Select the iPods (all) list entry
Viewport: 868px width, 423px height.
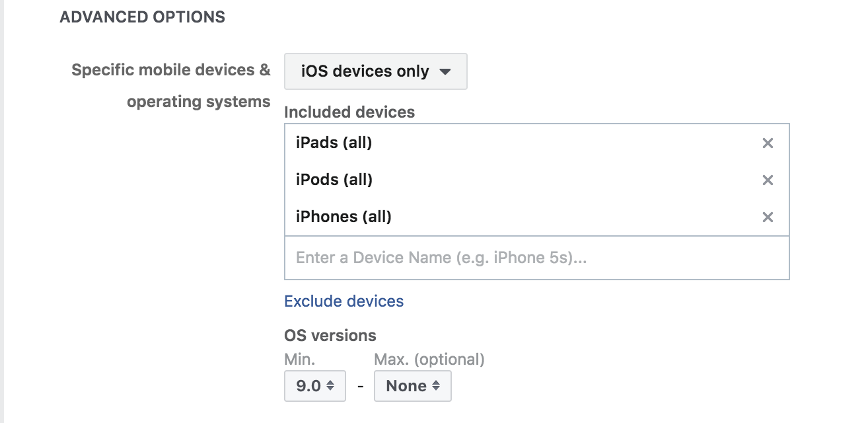point(334,180)
